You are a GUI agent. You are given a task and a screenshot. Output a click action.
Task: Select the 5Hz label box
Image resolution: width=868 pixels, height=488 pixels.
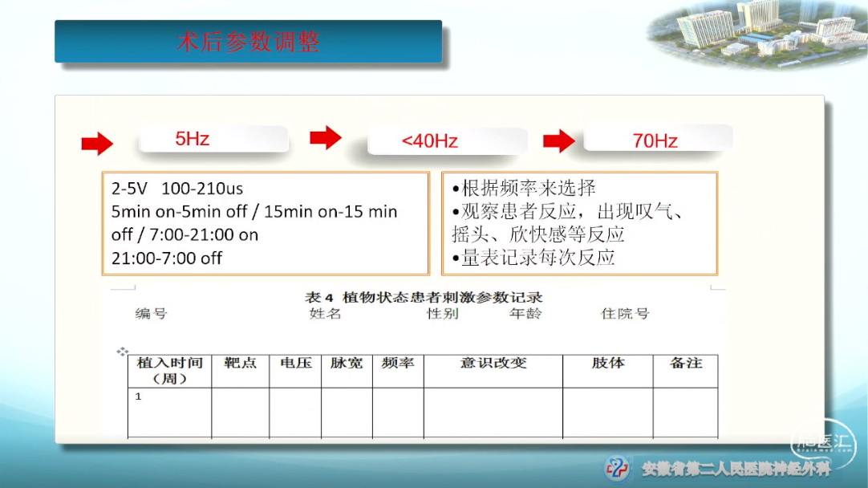213,138
